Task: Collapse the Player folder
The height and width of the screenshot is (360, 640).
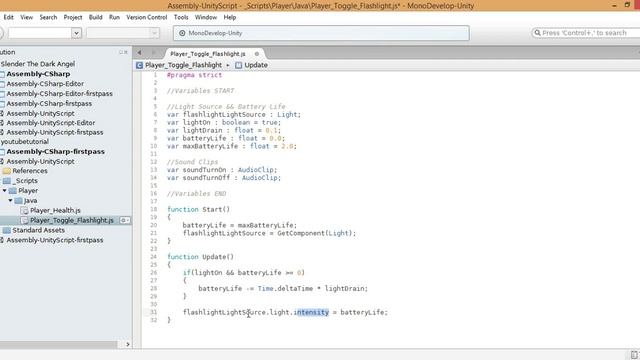Action: [x=4, y=191]
